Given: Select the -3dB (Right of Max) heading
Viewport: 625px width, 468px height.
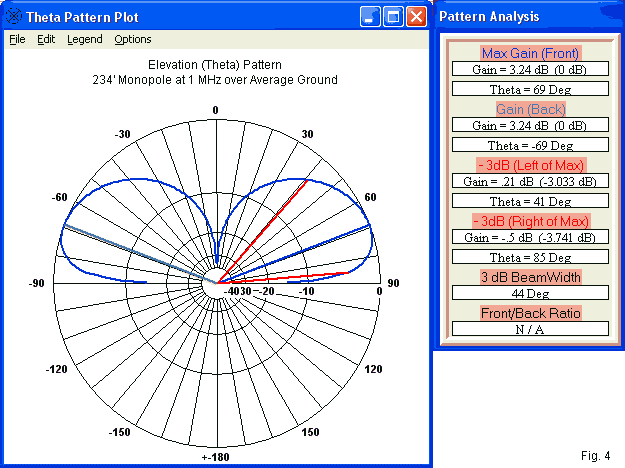Looking at the screenshot, I should coord(530,219).
